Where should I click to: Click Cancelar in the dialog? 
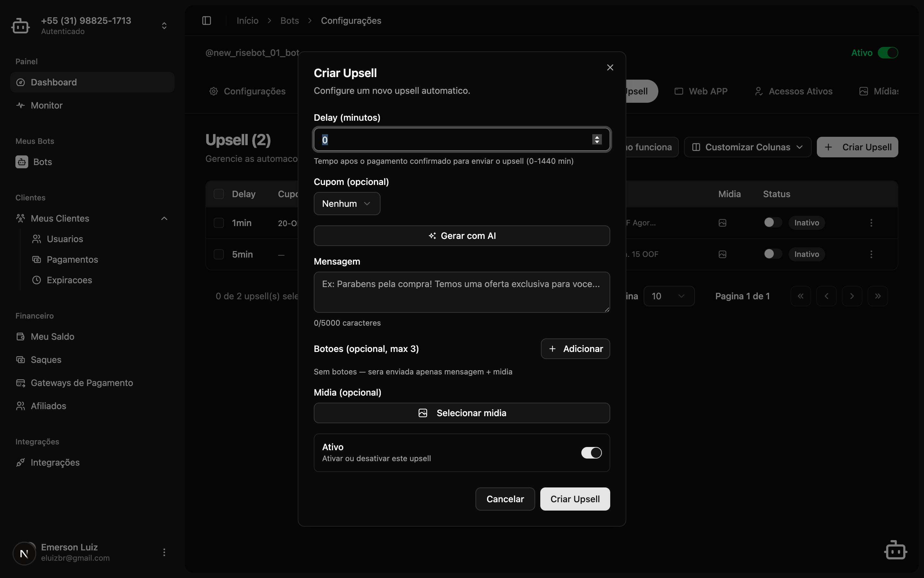tap(505, 499)
